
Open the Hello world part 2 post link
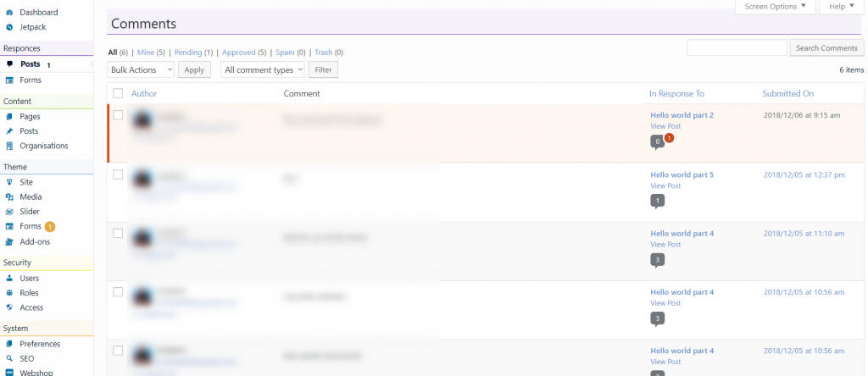pos(682,115)
